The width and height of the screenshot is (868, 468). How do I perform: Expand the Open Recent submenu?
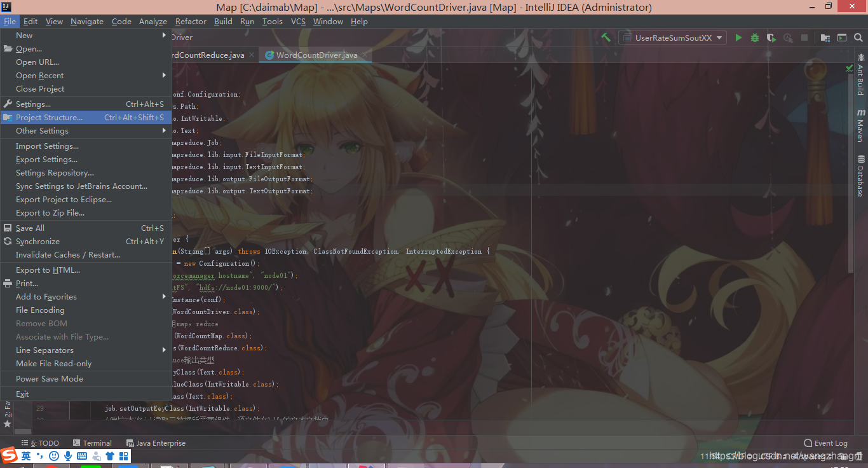(86, 76)
